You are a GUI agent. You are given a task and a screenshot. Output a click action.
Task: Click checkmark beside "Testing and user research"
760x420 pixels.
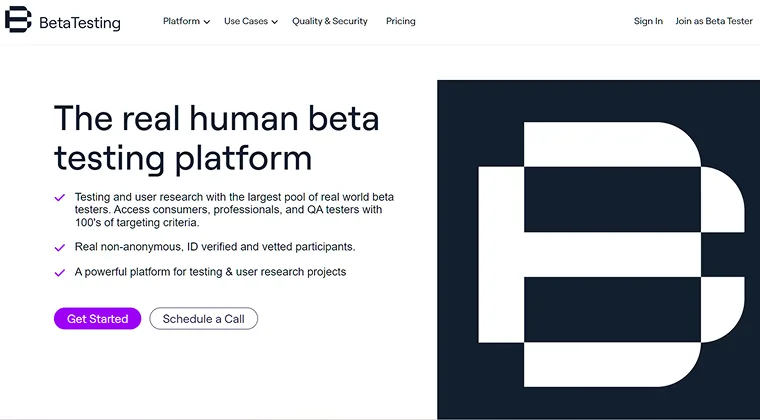click(60, 198)
